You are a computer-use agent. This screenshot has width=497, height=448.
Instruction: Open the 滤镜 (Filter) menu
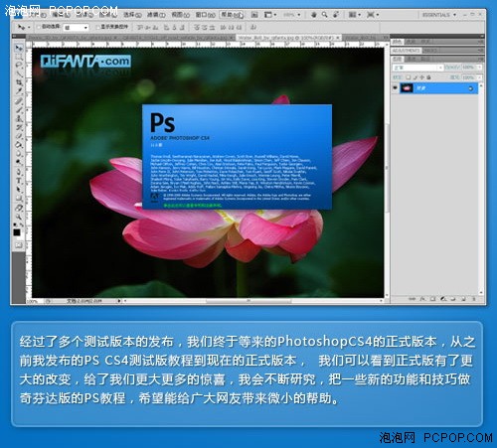156,15
